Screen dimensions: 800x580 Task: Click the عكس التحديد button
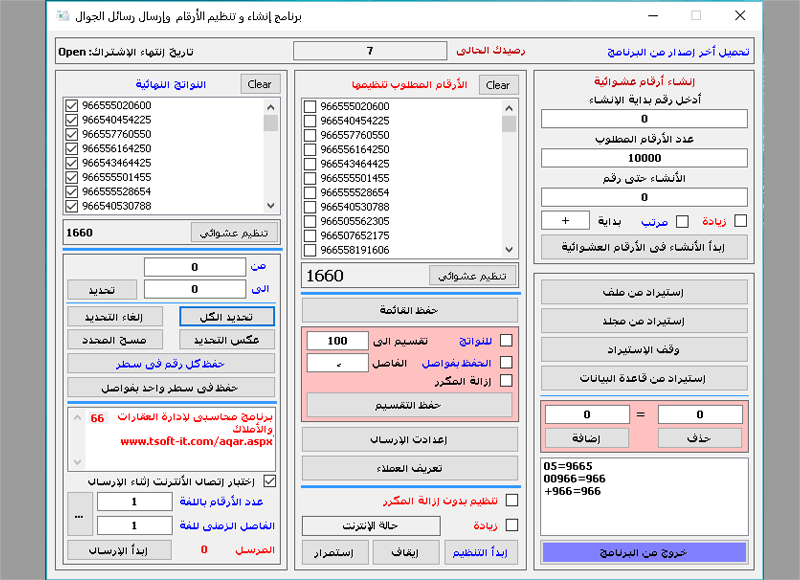tap(227, 340)
